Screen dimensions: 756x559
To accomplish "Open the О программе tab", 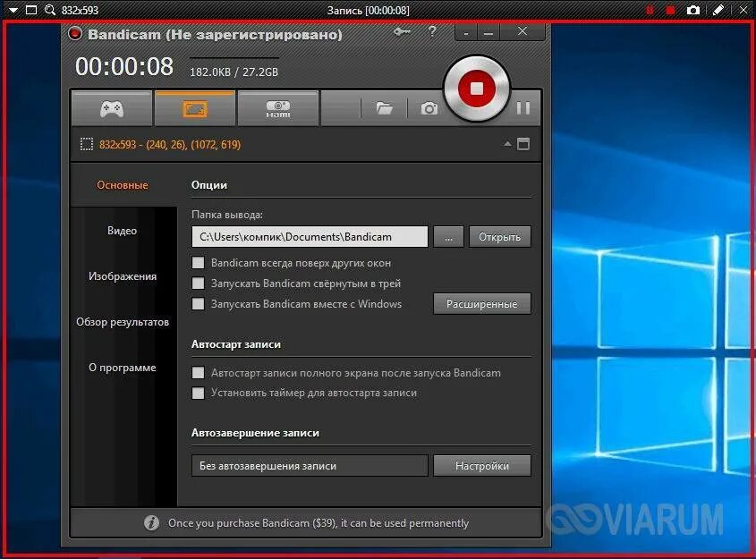I will (123, 368).
